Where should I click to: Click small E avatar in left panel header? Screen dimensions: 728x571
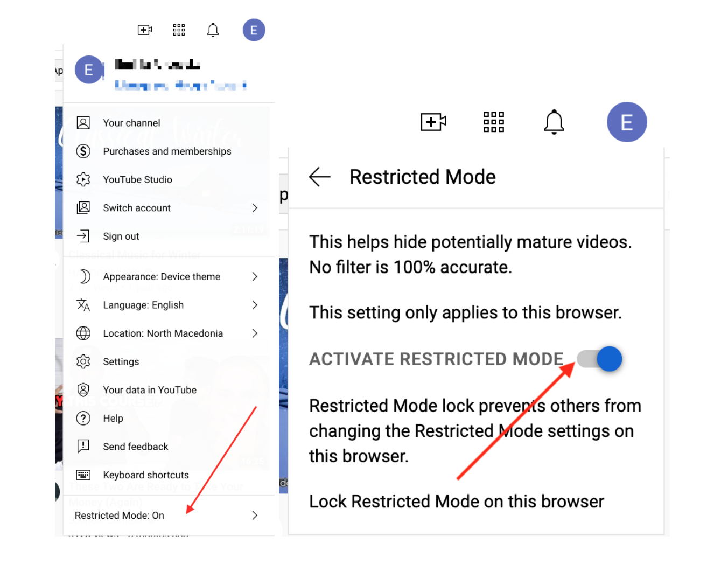[x=254, y=30]
